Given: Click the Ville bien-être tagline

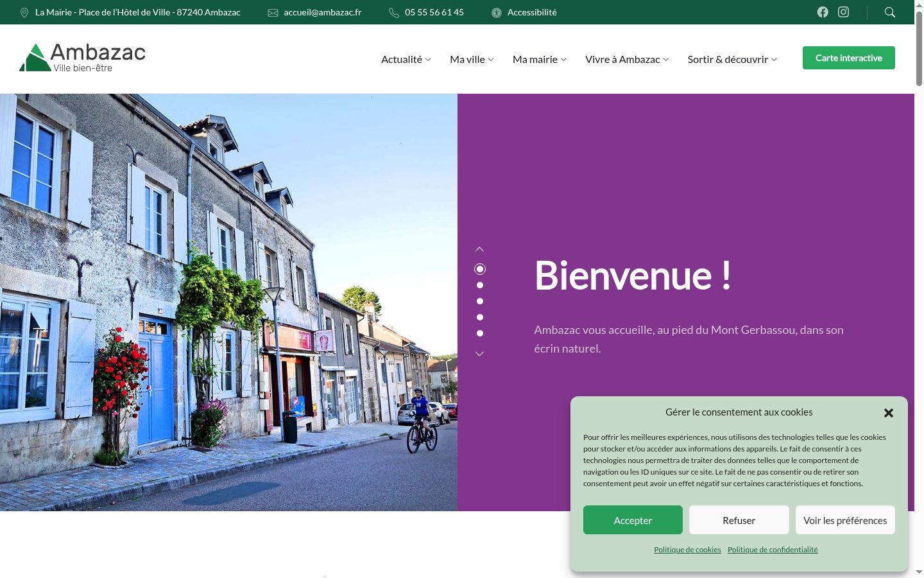Looking at the screenshot, I should tap(83, 68).
